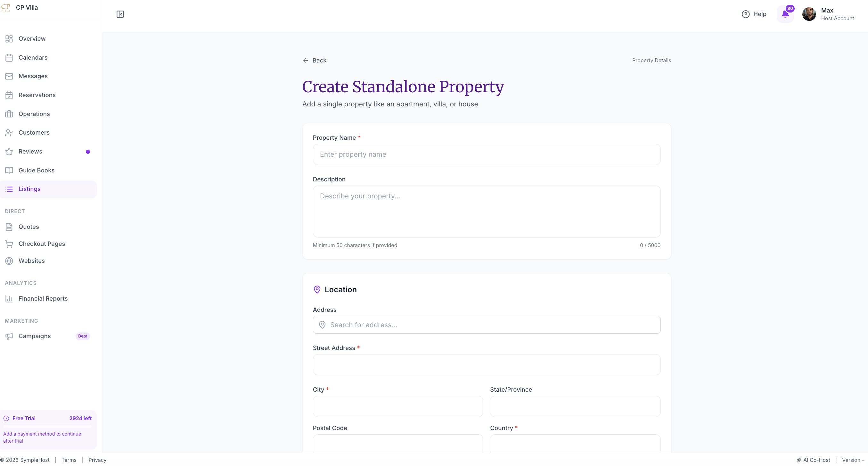Go to Calendars in sidebar
This screenshot has width=868, height=466.
coord(48,58)
